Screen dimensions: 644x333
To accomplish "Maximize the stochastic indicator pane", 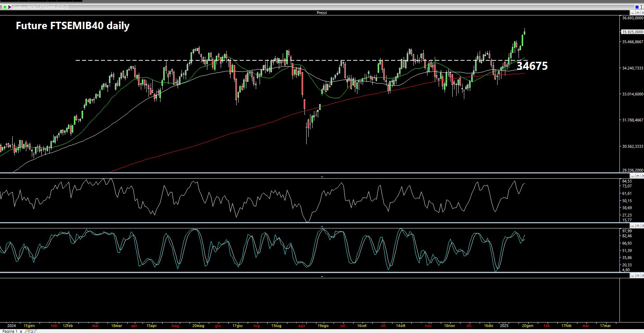I will click(x=638, y=226).
